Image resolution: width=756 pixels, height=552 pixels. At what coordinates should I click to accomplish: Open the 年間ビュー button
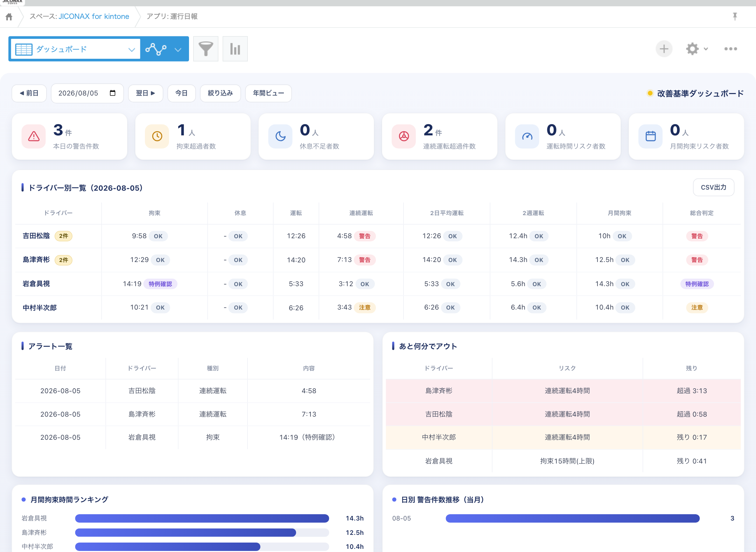tap(268, 93)
